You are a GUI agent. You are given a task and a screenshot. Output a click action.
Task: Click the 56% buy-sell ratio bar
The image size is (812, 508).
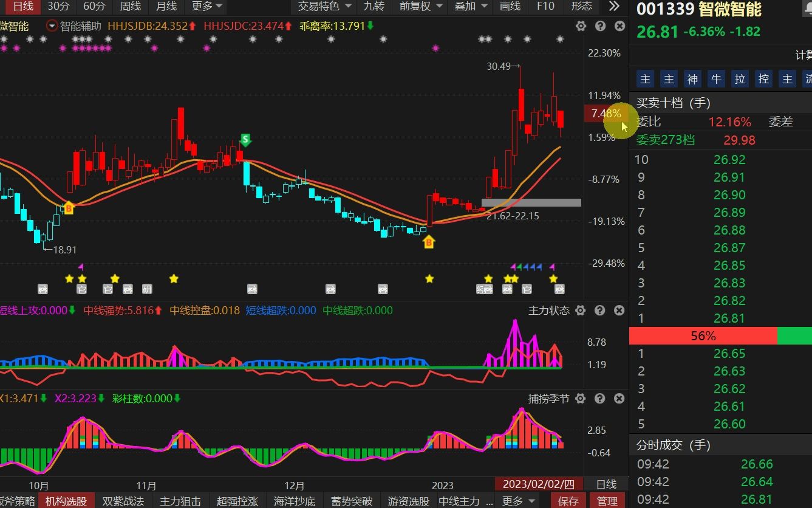pyautogui.click(x=703, y=335)
